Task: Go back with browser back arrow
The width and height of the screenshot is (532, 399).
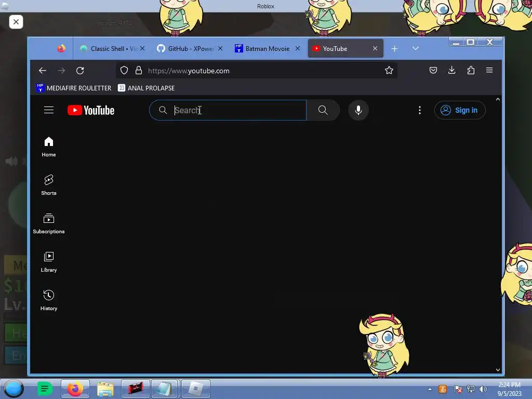Action: coord(43,71)
